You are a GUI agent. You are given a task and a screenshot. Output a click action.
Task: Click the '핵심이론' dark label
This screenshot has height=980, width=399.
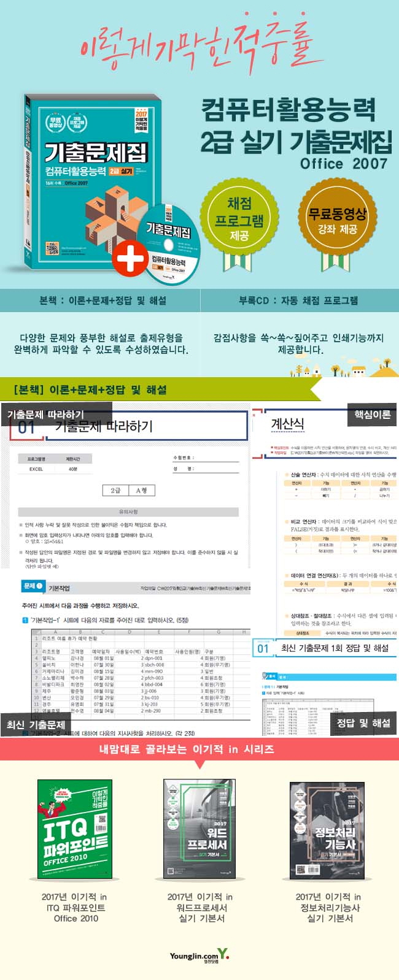tap(372, 415)
